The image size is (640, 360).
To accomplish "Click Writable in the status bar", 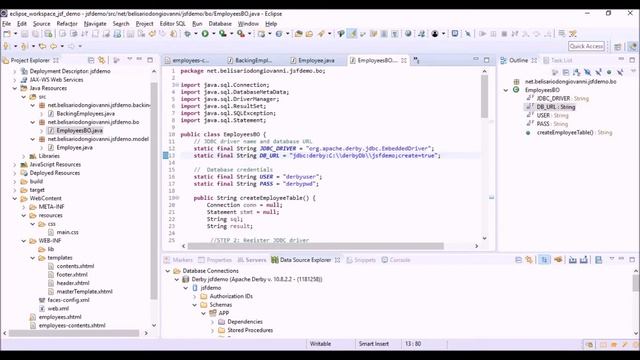I will (320, 344).
